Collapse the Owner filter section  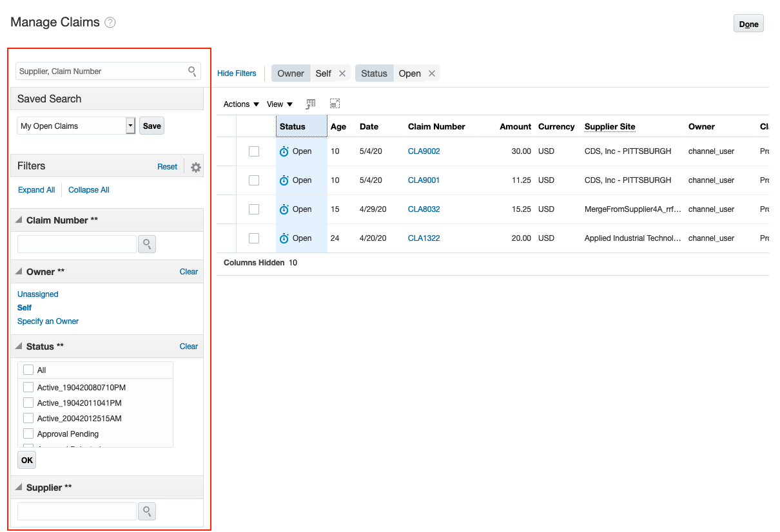coord(20,271)
